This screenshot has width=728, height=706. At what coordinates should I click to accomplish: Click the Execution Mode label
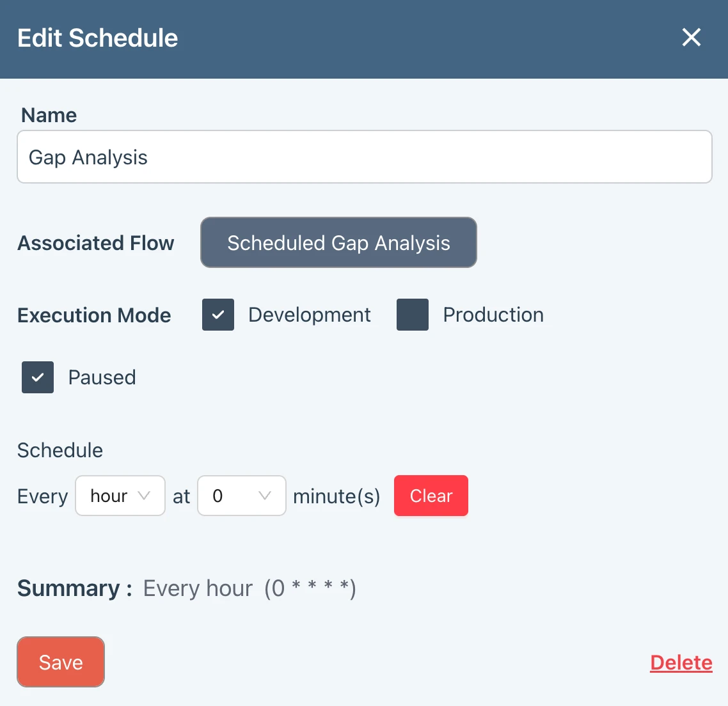pyautogui.click(x=94, y=315)
